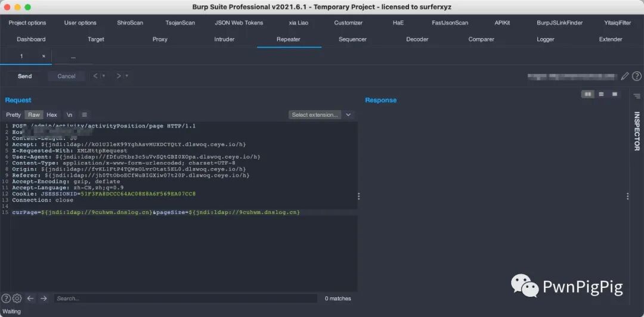Toggle the \n non-printable characters button
This screenshot has height=317, width=644.
pyautogui.click(x=69, y=115)
